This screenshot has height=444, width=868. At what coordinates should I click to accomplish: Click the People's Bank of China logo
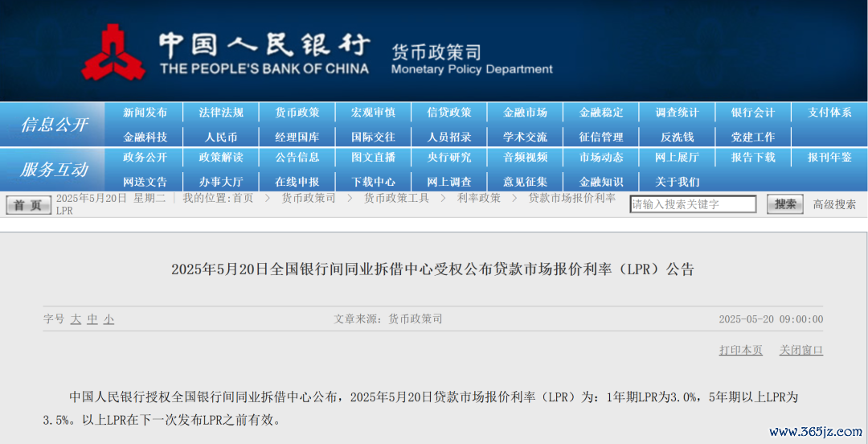point(111,51)
